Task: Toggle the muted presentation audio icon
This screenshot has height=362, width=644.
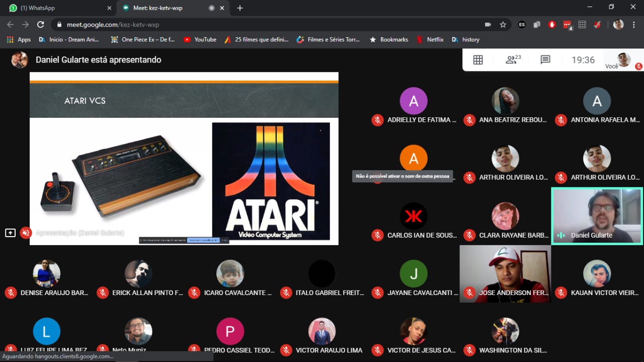Action: (x=26, y=233)
